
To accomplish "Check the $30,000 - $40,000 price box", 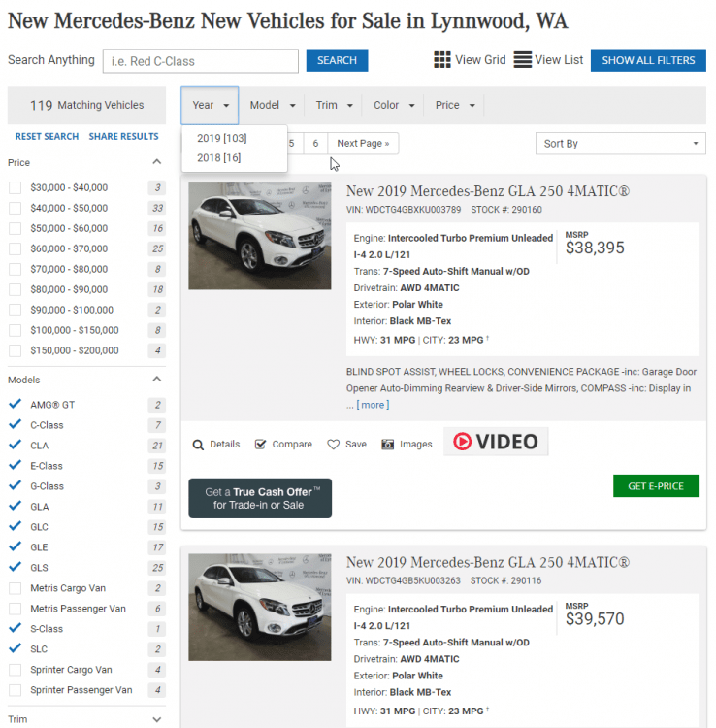I will (x=15, y=187).
